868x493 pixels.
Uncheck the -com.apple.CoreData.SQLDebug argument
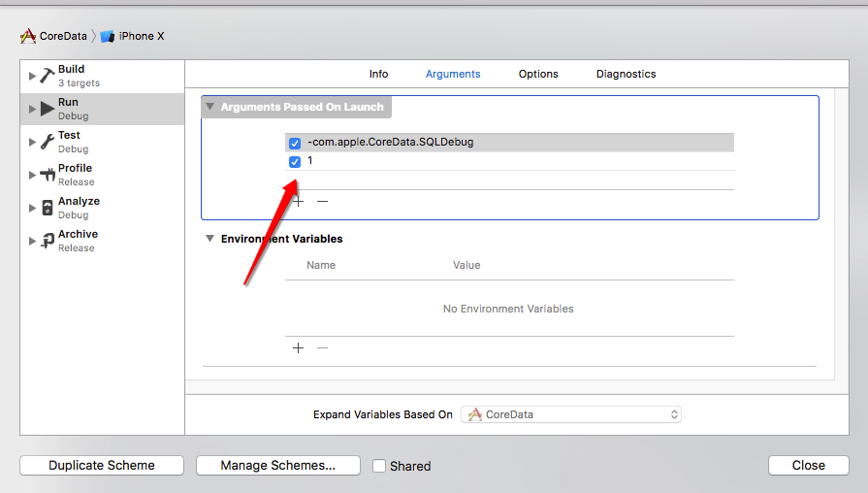pos(295,144)
